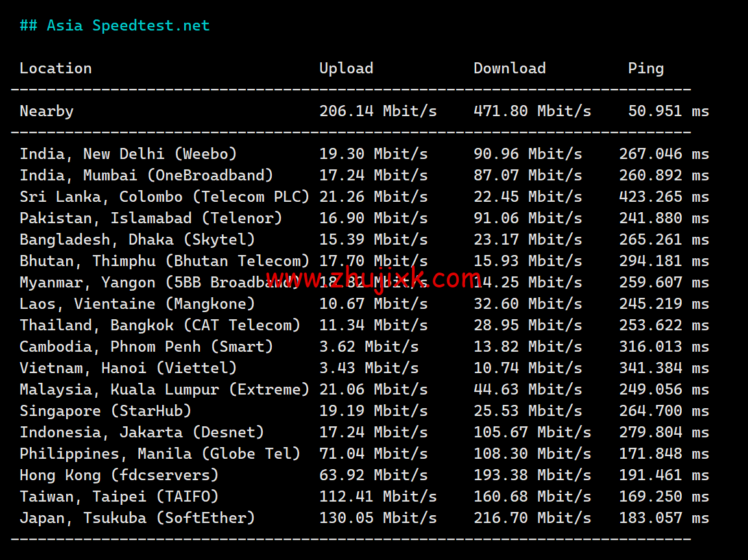Click the Nearby result row
Viewport: 748px width, 560px height.
tap(46, 110)
